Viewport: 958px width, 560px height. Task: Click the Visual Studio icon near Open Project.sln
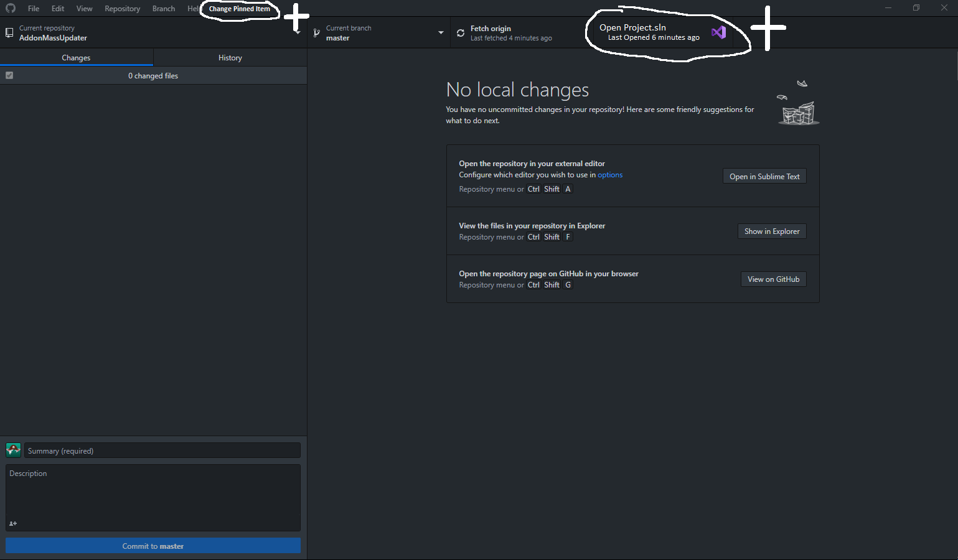coord(718,32)
